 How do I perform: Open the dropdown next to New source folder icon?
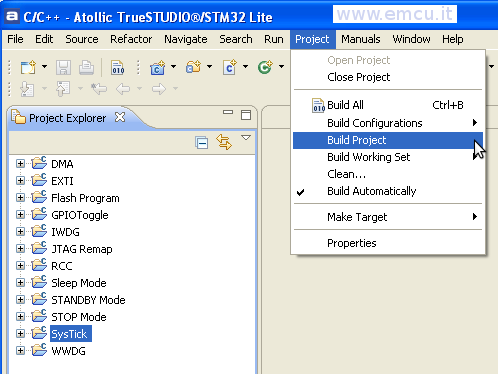(x=209, y=67)
